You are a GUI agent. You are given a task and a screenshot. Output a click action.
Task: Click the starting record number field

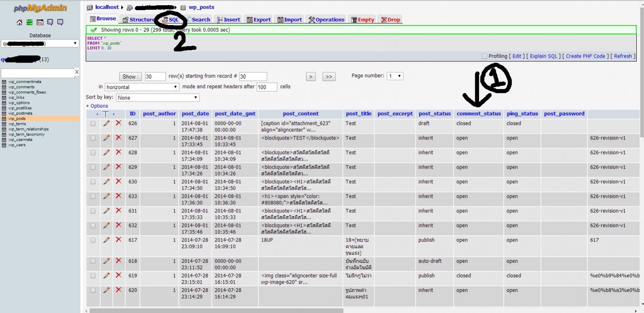[x=253, y=76]
